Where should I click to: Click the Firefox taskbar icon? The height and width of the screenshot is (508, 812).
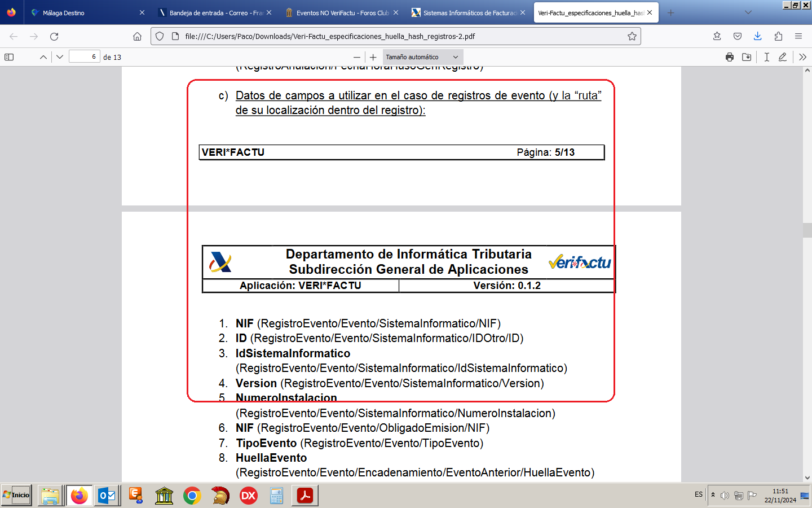tap(79, 496)
